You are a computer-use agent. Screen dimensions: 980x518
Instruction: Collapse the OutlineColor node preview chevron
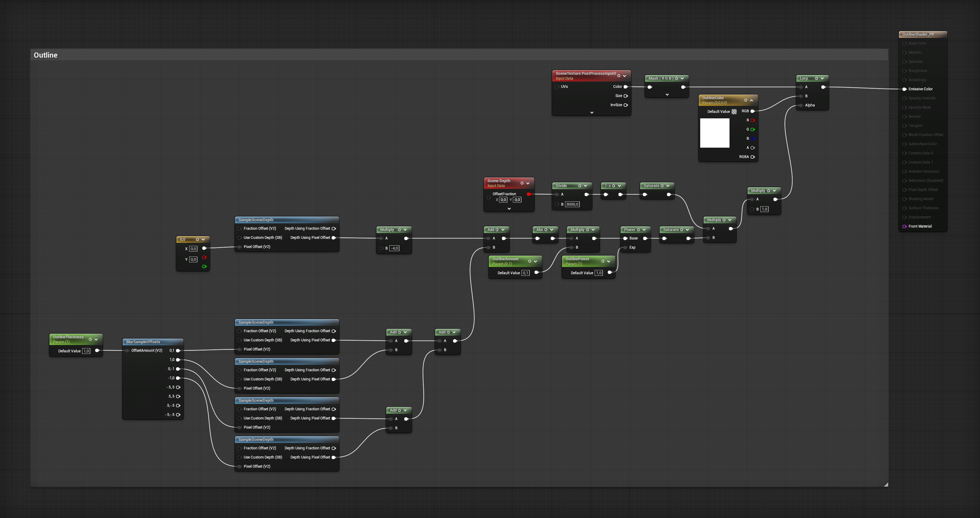(751, 100)
